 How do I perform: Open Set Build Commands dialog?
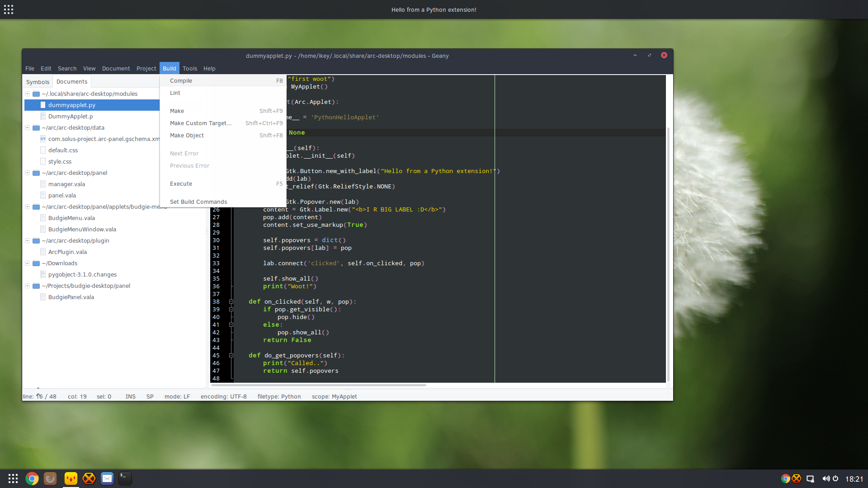[x=223, y=202]
